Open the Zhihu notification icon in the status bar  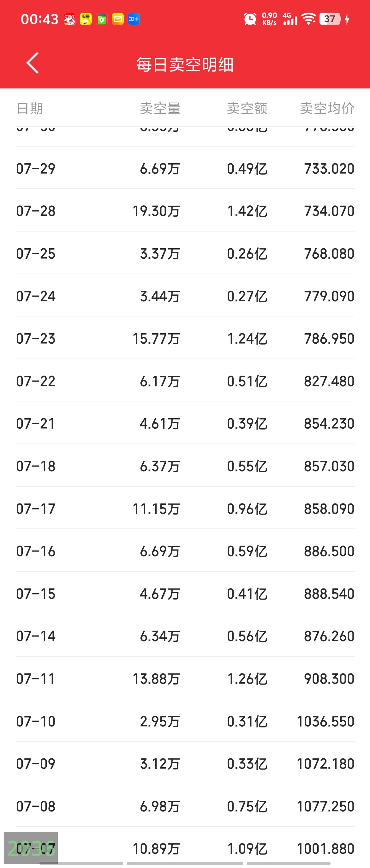(x=134, y=19)
